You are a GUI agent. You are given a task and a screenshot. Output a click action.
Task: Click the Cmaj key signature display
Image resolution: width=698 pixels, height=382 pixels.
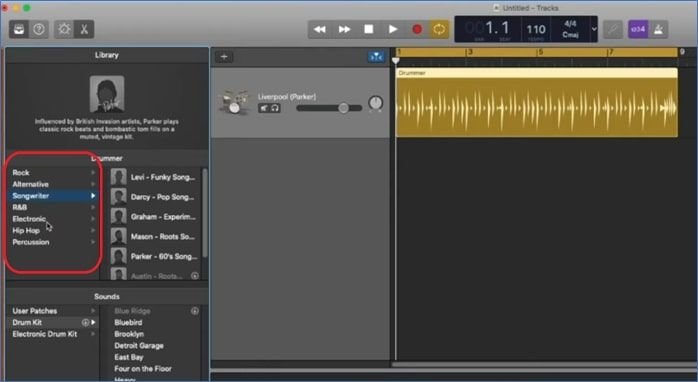click(570, 34)
